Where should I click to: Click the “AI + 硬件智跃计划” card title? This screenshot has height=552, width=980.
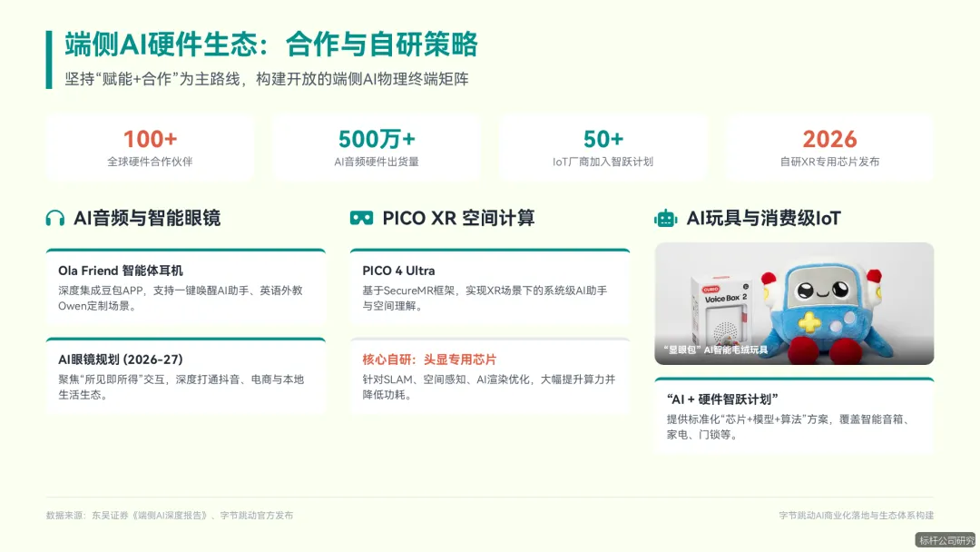pyautogui.click(x=722, y=399)
